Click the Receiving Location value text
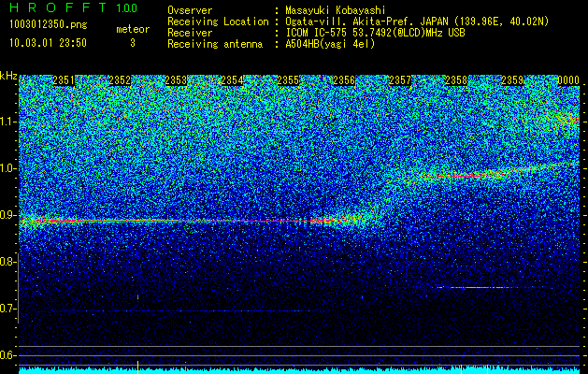588x374 pixels. tap(417, 22)
